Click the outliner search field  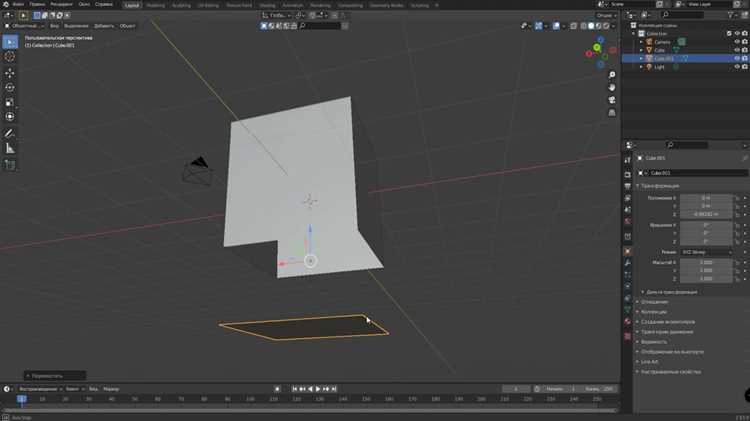click(682, 15)
